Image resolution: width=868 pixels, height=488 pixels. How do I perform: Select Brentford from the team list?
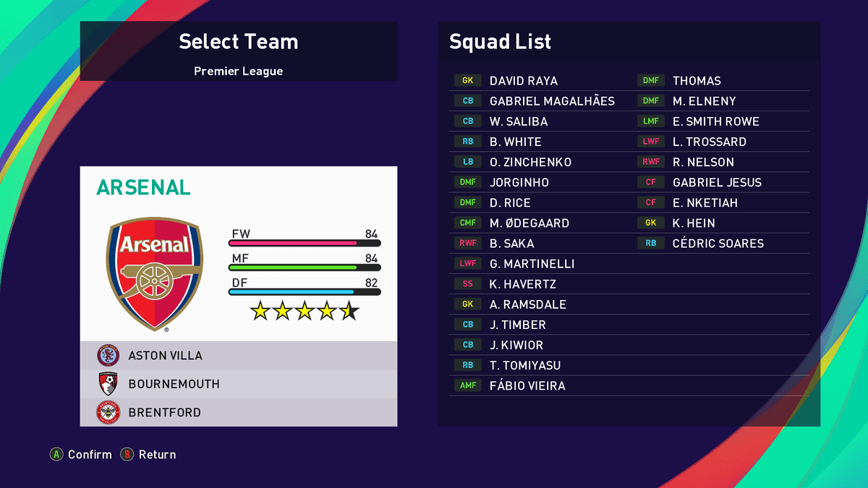pos(165,412)
